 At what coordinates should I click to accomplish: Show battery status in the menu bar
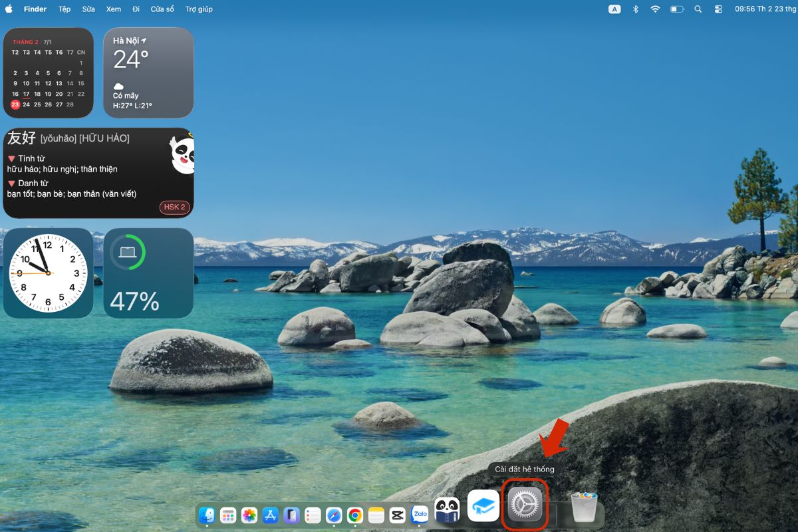tap(677, 9)
